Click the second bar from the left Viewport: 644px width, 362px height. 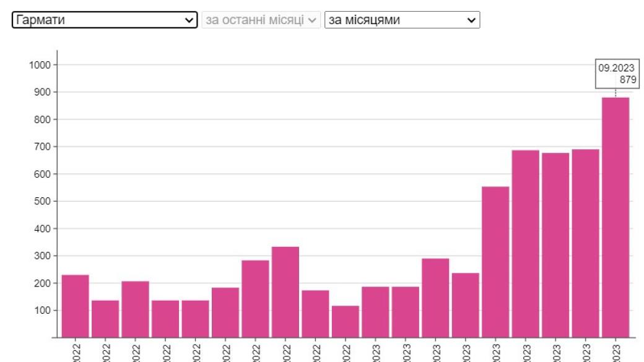pos(105,319)
